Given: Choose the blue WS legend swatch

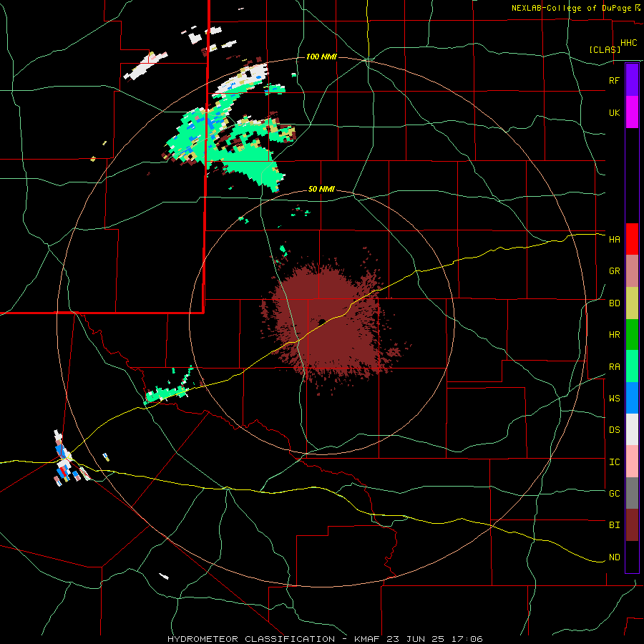Looking at the screenshot, I should tap(632, 398).
